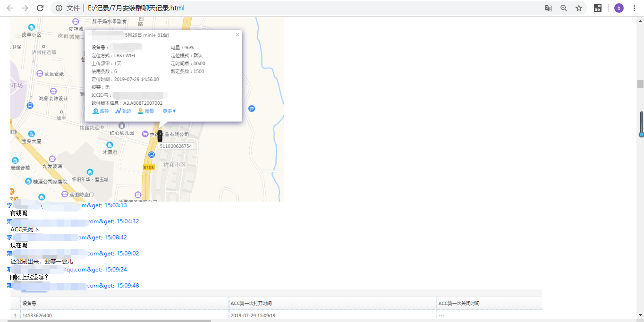
Task: Click the 电量：96% text in popup
Action: (182, 48)
